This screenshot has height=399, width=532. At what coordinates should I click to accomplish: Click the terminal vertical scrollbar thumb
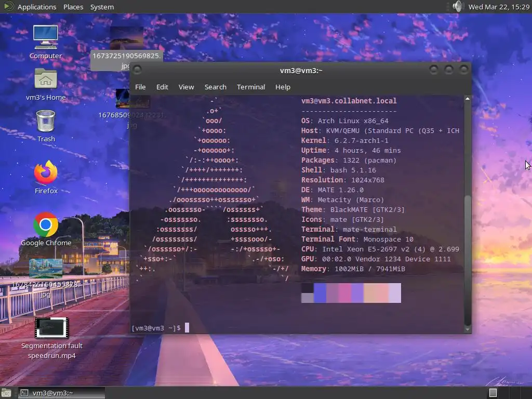(x=468, y=260)
